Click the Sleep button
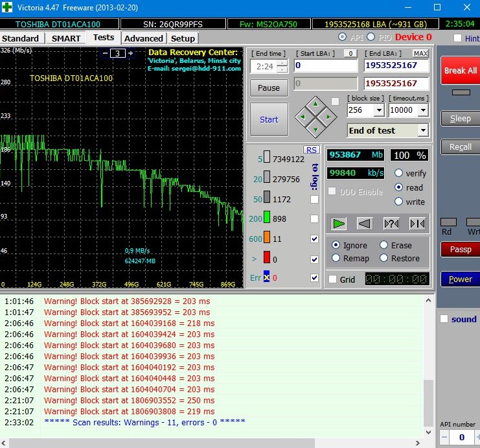480x448 pixels. coord(461,118)
